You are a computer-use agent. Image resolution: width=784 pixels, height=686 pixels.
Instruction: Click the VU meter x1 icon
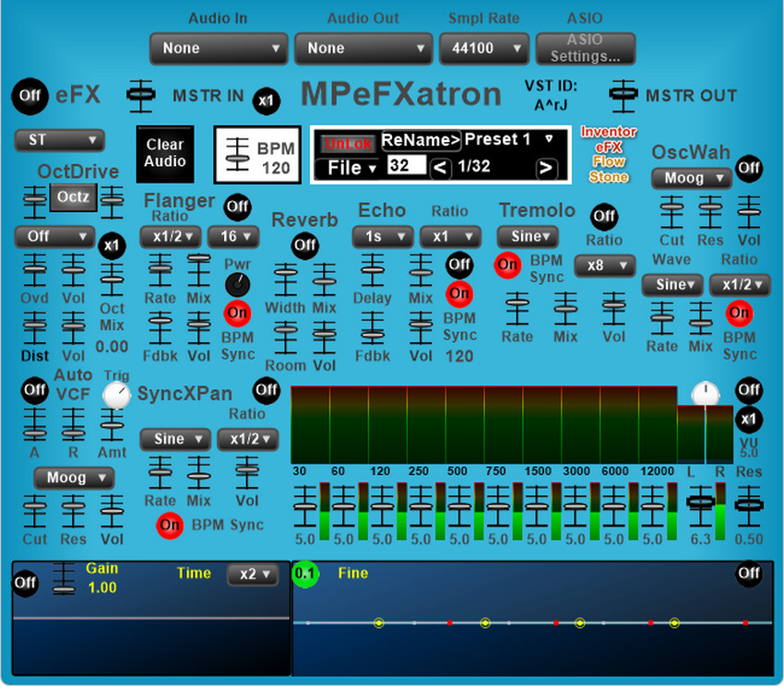tap(748, 420)
